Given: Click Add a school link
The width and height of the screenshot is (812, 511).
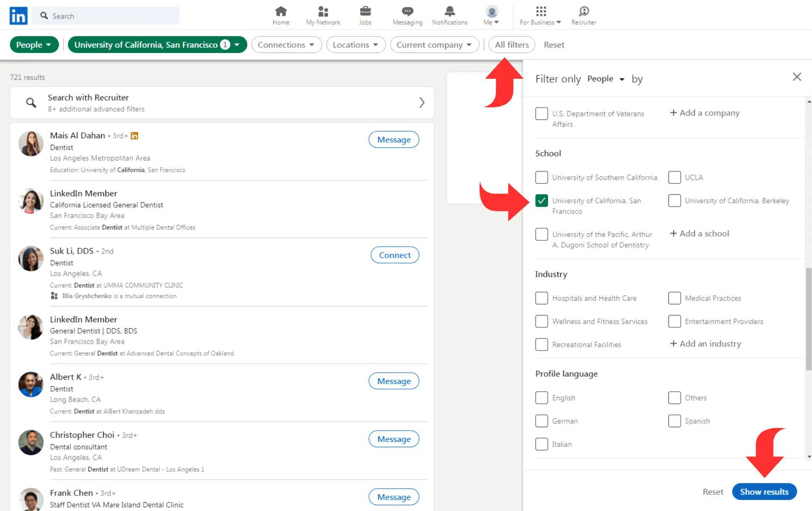Looking at the screenshot, I should tap(699, 233).
